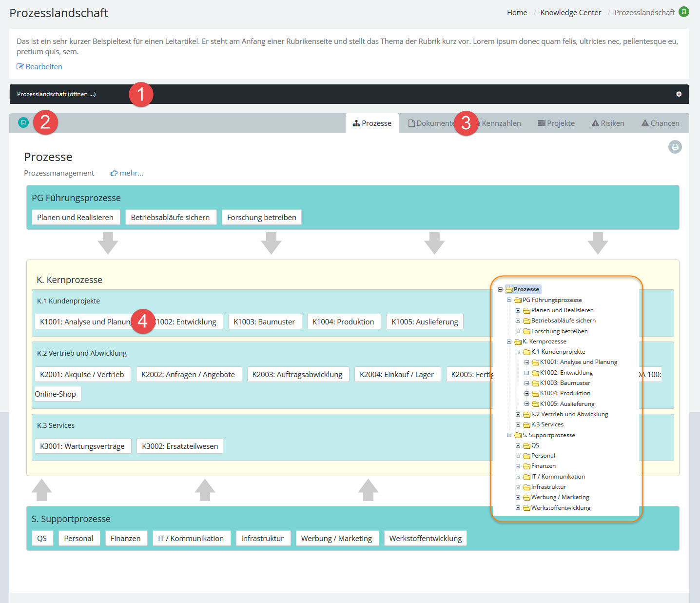Click the 'mehr...' link
The width and height of the screenshot is (700, 603).
[127, 173]
